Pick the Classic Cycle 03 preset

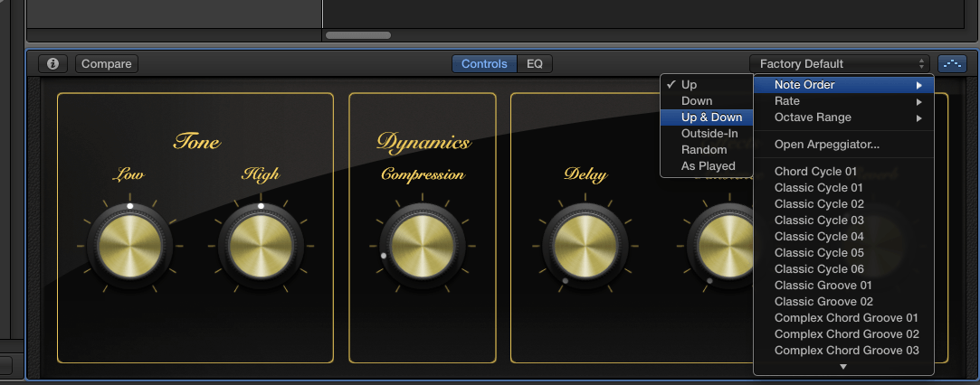pos(843,221)
